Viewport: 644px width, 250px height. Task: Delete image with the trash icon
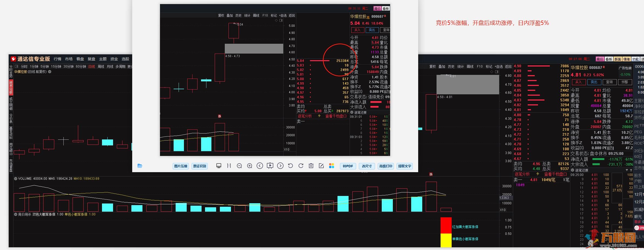pos(311,166)
